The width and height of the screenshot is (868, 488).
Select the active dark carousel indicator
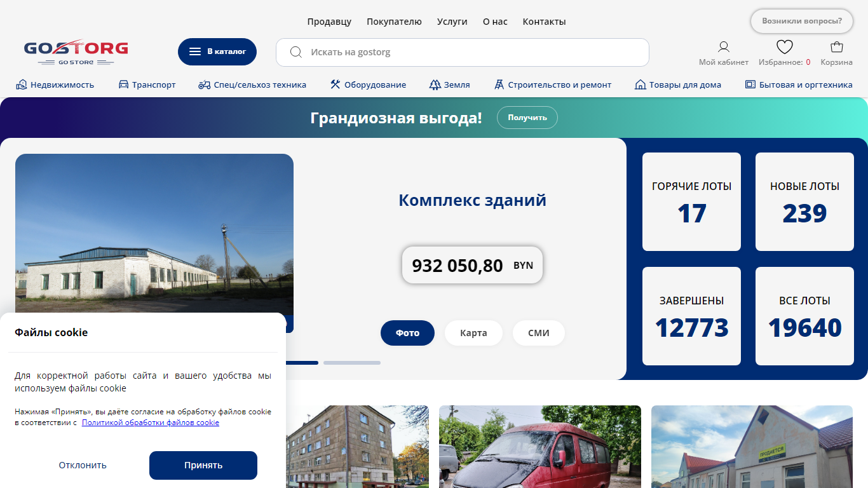[x=302, y=363]
